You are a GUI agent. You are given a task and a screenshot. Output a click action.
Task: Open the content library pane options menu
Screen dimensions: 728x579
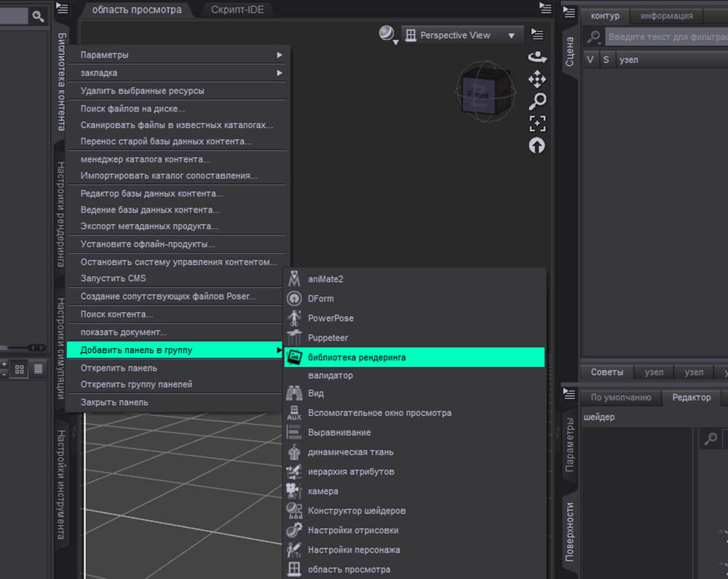pyautogui.click(x=62, y=8)
